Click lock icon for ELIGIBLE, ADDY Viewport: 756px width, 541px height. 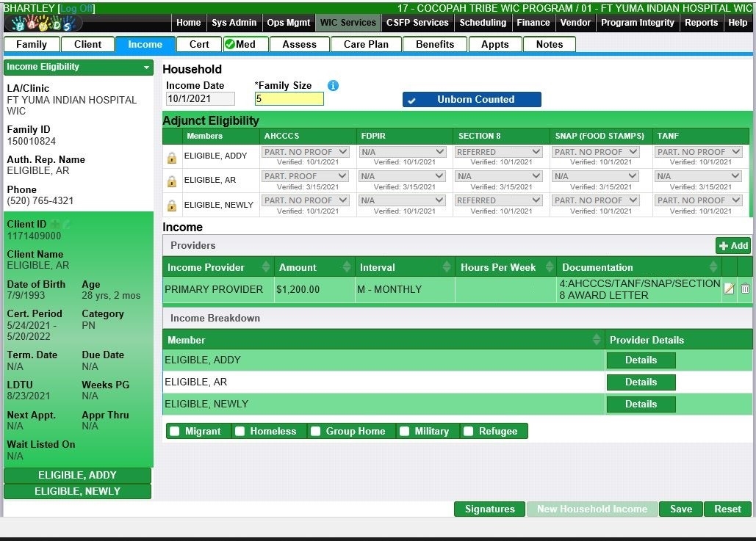pos(172,157)
